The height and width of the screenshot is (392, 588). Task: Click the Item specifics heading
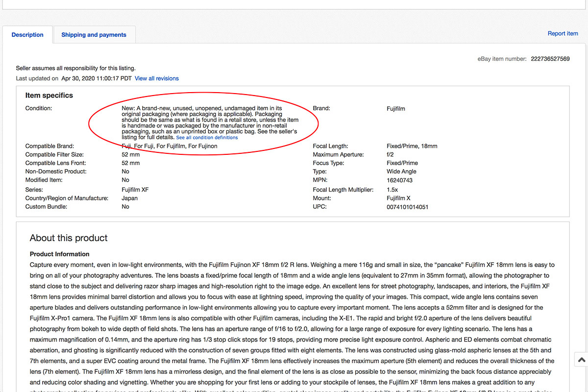pyautogui.click(x=49, y=96)
